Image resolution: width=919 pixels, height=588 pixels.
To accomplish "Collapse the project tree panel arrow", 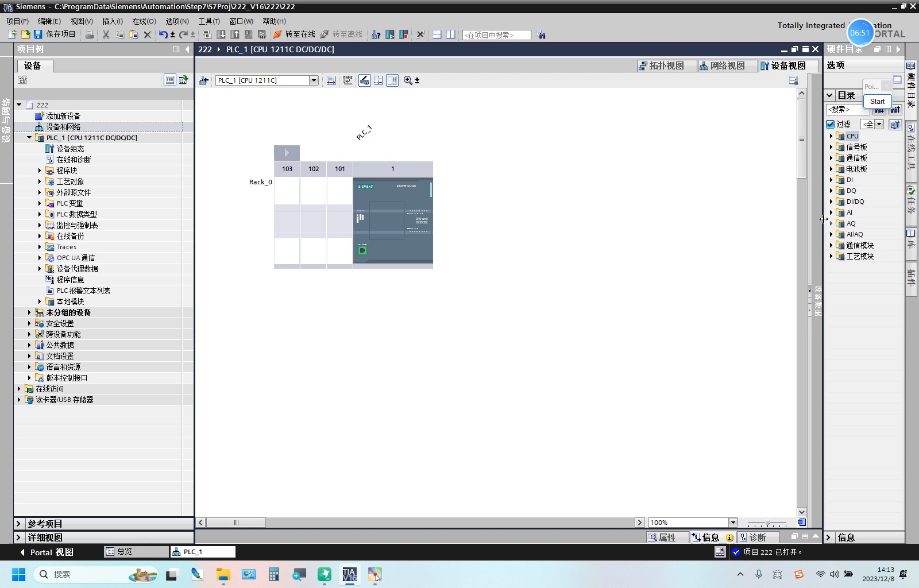I will [187, 49].
